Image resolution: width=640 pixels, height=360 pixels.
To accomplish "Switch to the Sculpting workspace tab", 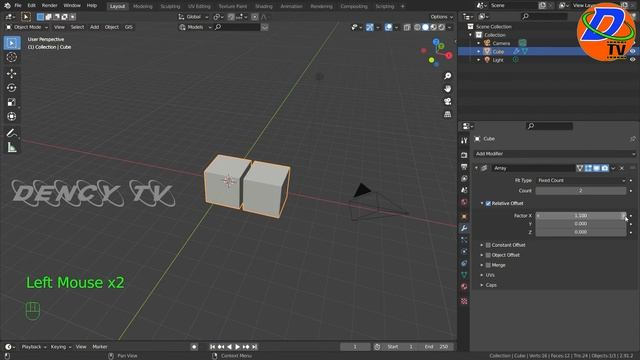I will 170,6.
